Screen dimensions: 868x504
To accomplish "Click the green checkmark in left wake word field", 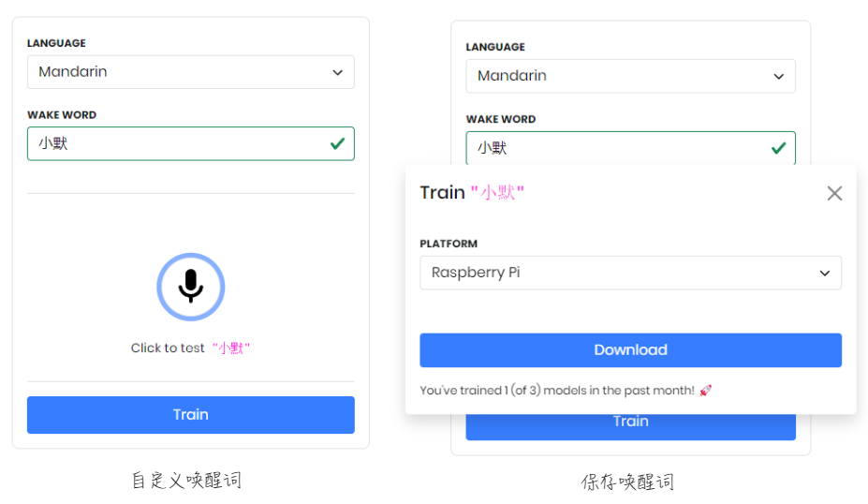I will point(338,144).
